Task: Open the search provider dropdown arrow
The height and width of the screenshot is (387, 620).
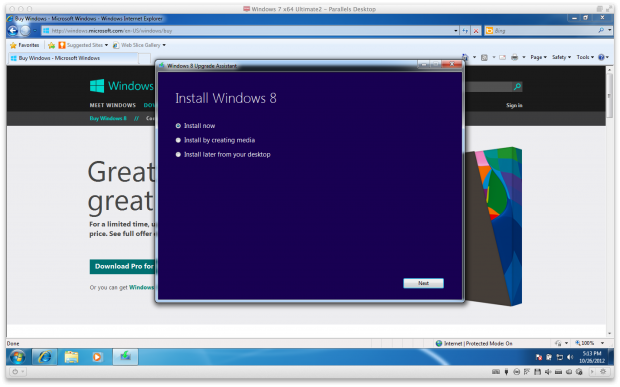Action: 610,30
